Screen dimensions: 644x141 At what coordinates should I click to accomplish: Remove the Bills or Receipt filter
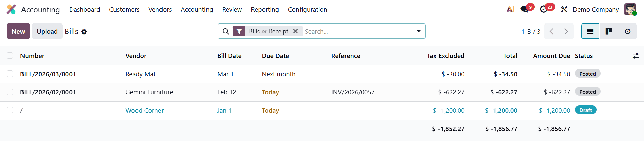click(295, 31)
